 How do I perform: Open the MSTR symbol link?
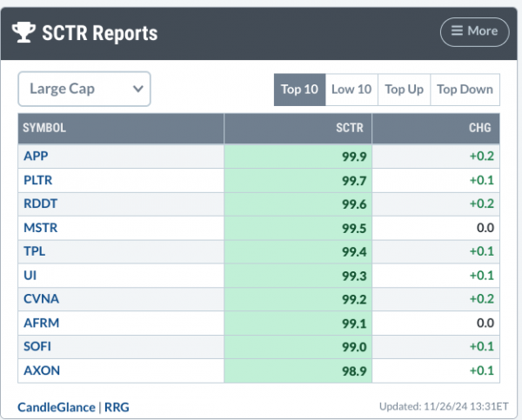coord(41,228)
